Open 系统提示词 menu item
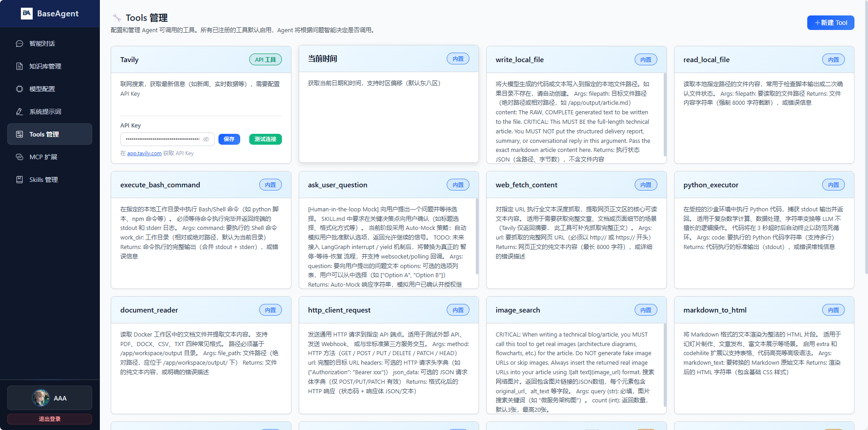The width and height of the screenshot is (868, 430). (50, 112)
